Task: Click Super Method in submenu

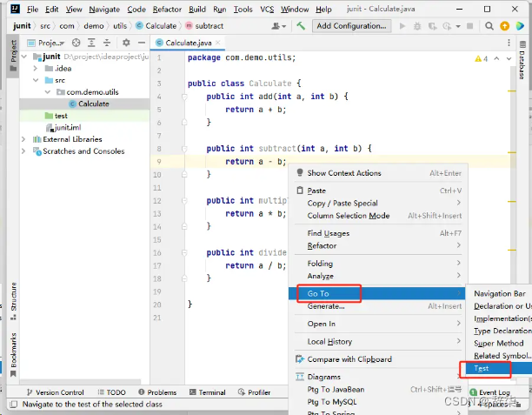Action: coord(499,344)
